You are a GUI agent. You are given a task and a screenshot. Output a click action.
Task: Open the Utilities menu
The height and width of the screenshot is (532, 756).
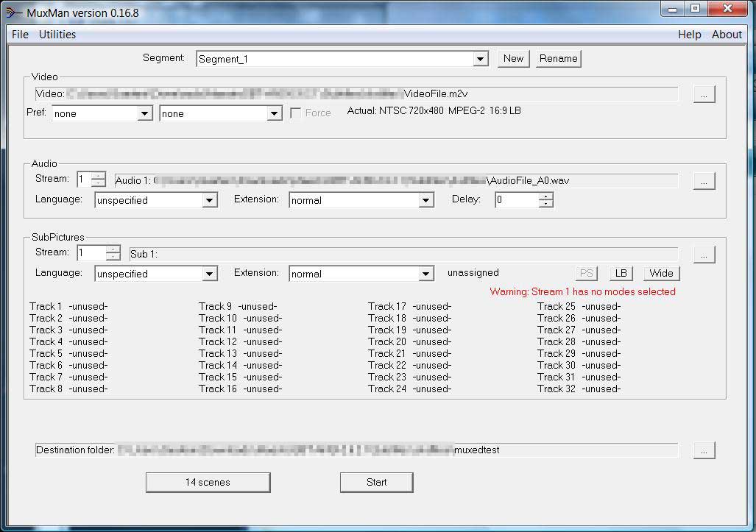57,35
